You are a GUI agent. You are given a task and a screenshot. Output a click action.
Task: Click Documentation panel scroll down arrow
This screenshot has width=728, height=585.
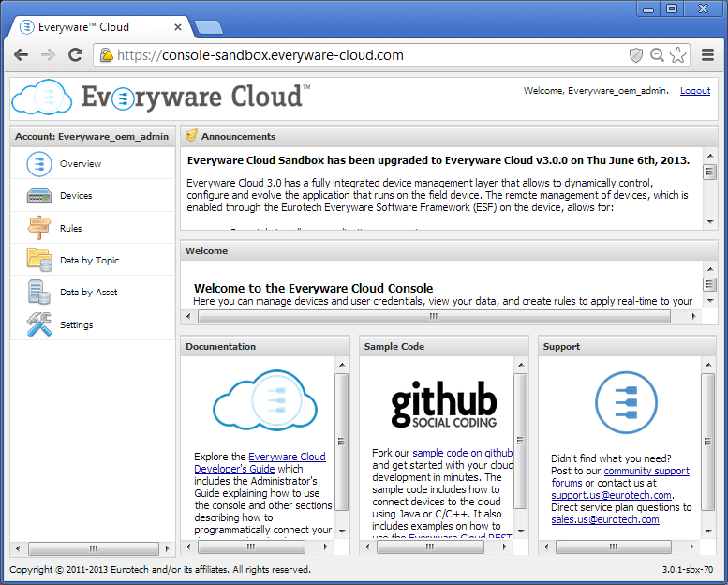[342, 531]
